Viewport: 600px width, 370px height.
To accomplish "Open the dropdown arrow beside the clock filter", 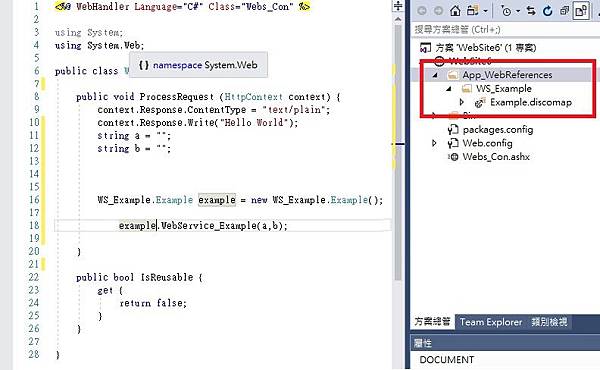I will pyautogui.click(x=518, y=11).
